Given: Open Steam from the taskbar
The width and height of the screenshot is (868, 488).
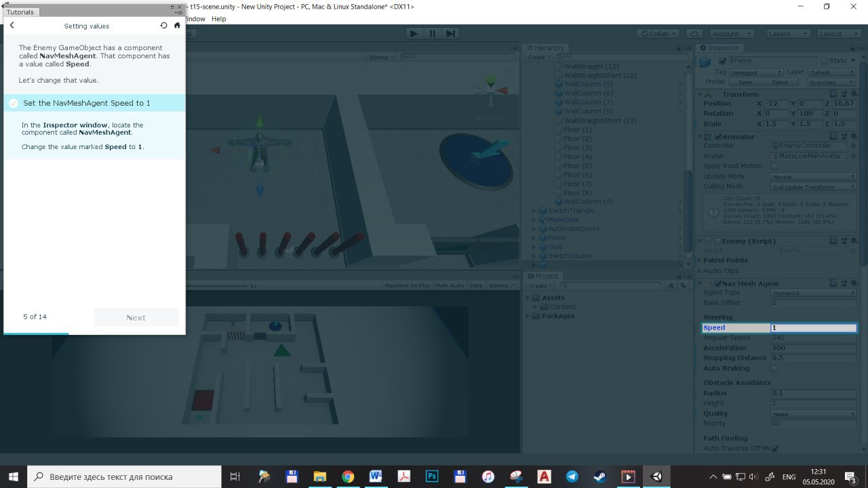Looking at the screenshot, I should (x=599, y=476).
